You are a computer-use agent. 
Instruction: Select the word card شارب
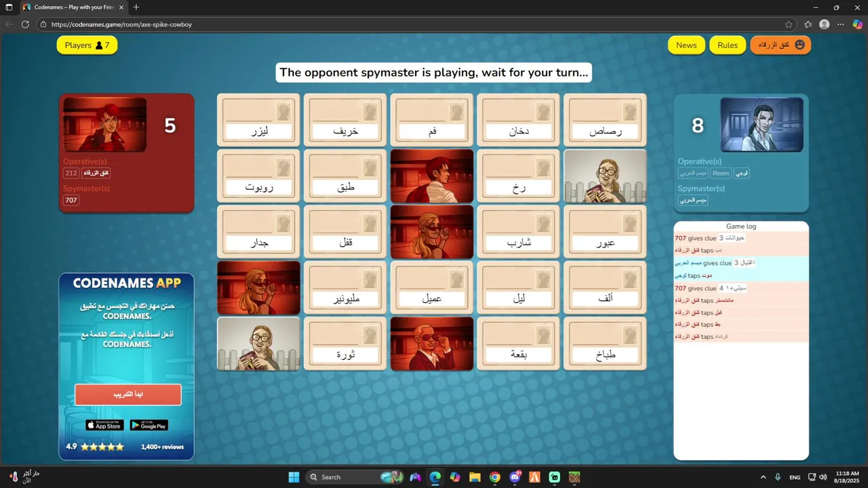pos(518,232)
